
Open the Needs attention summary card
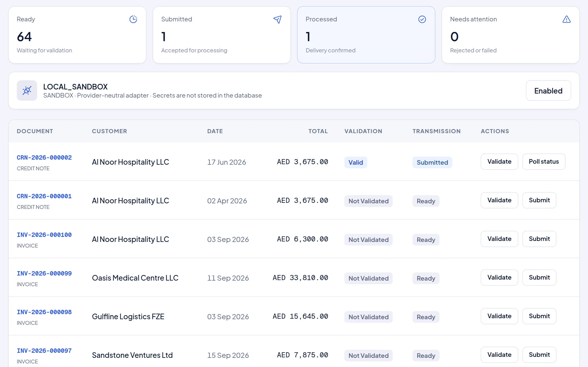[x=511, y=35]
